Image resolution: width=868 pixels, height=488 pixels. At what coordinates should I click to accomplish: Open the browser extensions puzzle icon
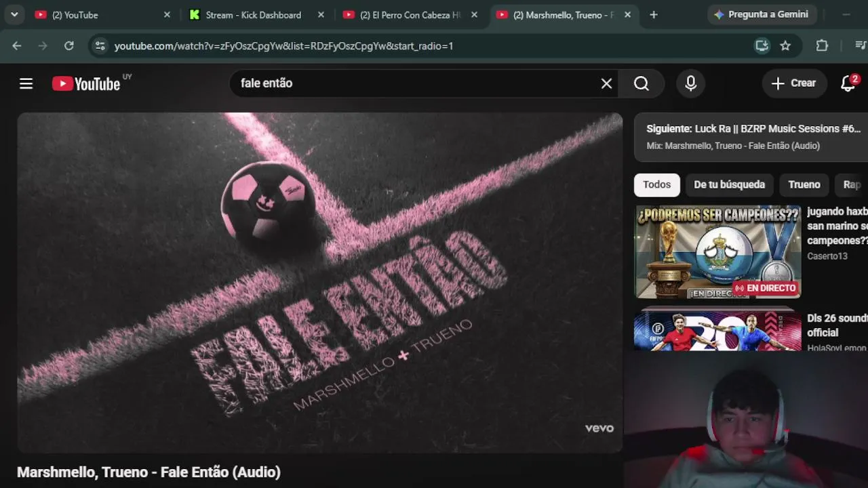822,45
